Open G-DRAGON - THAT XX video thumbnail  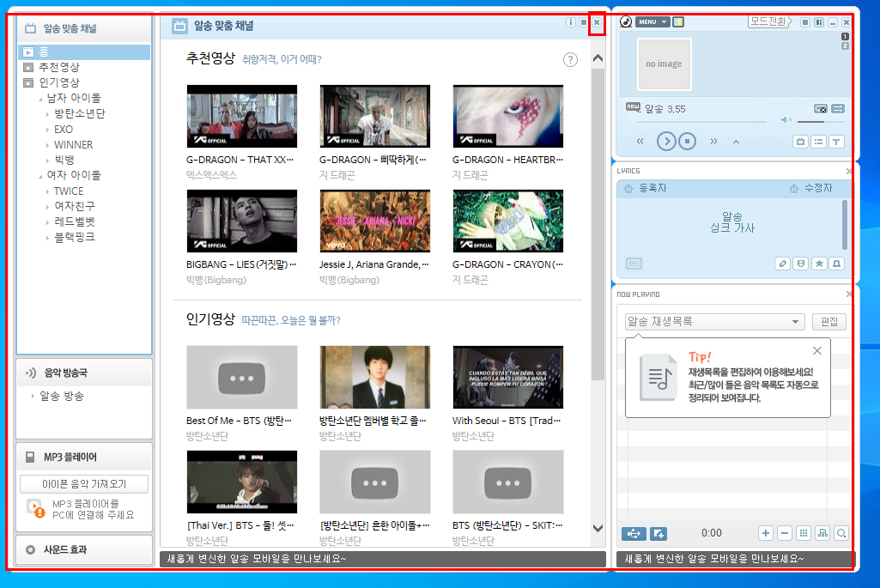click(242, 117)
